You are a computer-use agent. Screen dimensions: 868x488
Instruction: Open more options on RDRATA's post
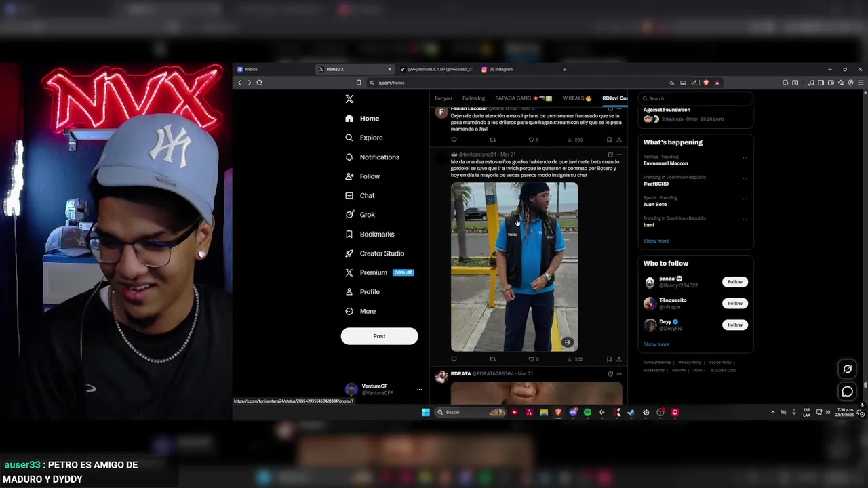click(x=618, y=374)
